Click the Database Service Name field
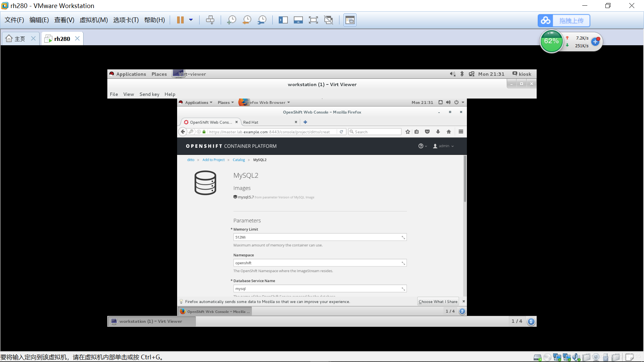 320,289
